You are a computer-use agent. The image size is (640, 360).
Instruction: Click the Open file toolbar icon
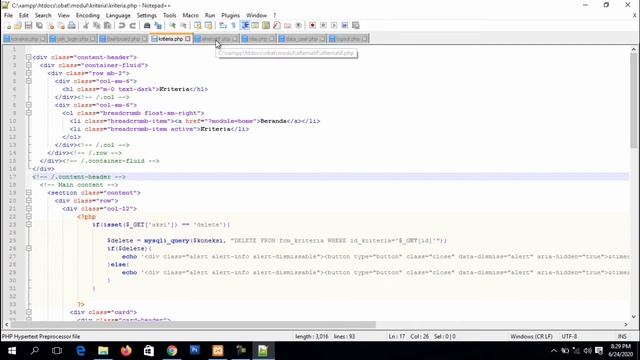pos(18,26)
